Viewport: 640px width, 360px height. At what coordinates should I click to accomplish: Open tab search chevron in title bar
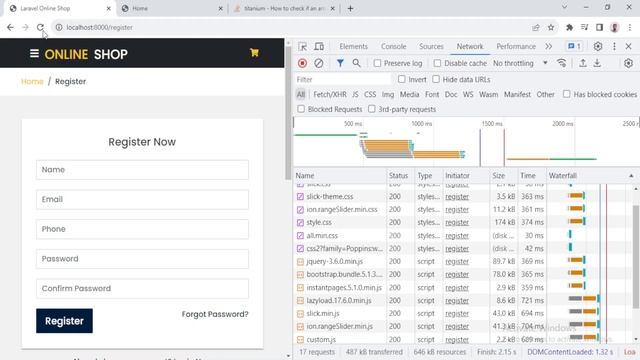pos(564,7)
